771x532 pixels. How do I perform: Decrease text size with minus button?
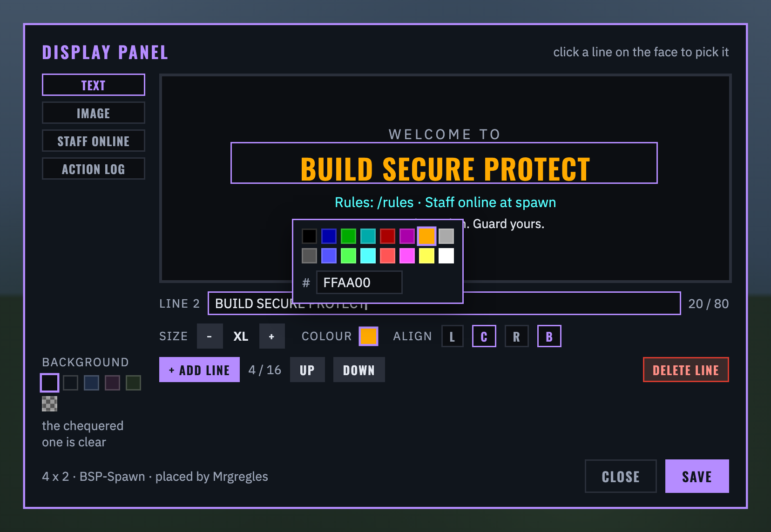tap(210, 336)
